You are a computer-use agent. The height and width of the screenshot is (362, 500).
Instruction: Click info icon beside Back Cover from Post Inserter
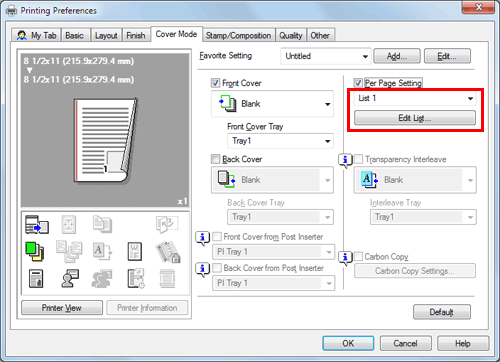pos(202,269)
